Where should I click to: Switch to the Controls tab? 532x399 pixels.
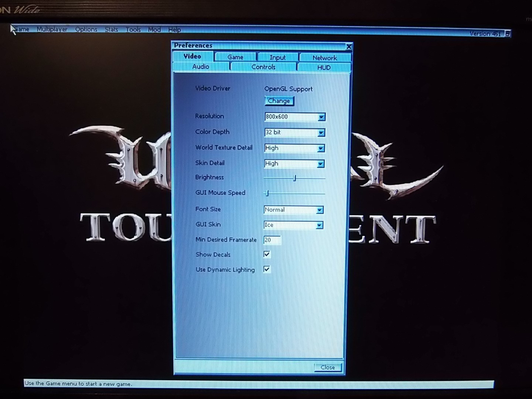click(263, 67)
